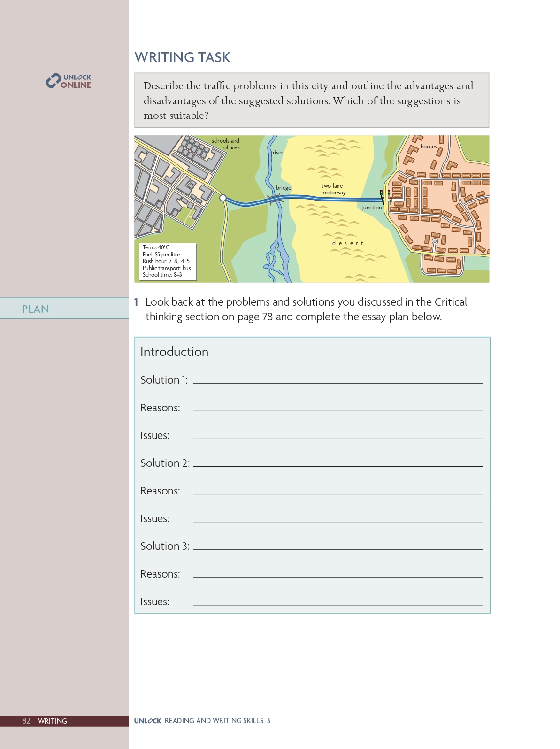Click the WRITING TASK heading
The width and height of the screenshot is (560, 749).
[182, 57]
